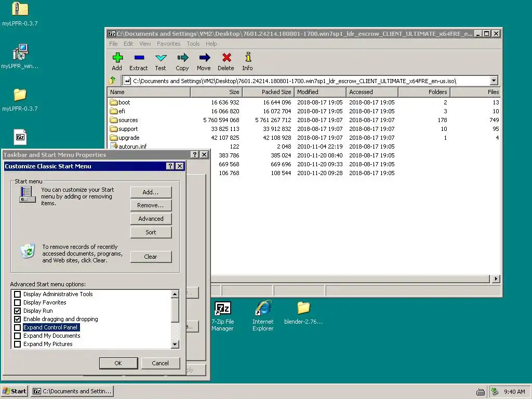This screenshot has width=532, height=399.
Task: Open the Tools menu in 7-Zip
Action: [193, 44]
